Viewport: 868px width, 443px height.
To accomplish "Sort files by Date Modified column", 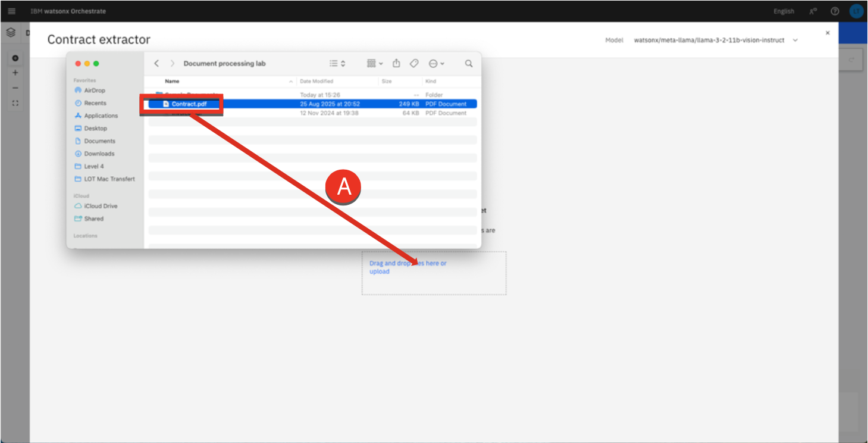I will (317, 81).
